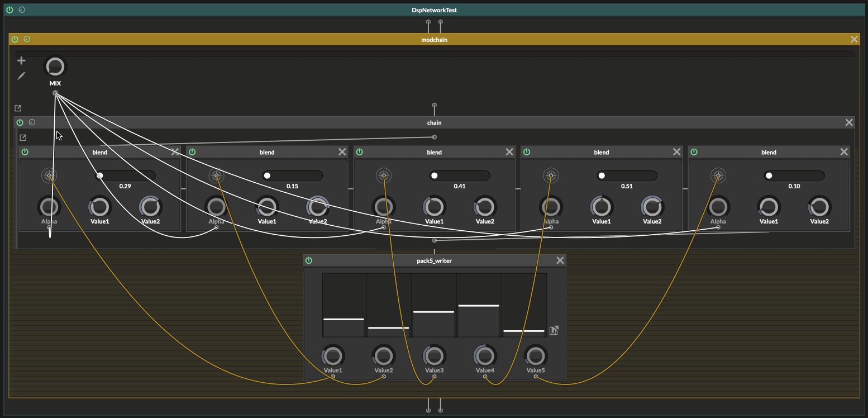868x418 pixels.
Task: Click the pencil edit icon under the plus
Action: (x=21, y=75)
